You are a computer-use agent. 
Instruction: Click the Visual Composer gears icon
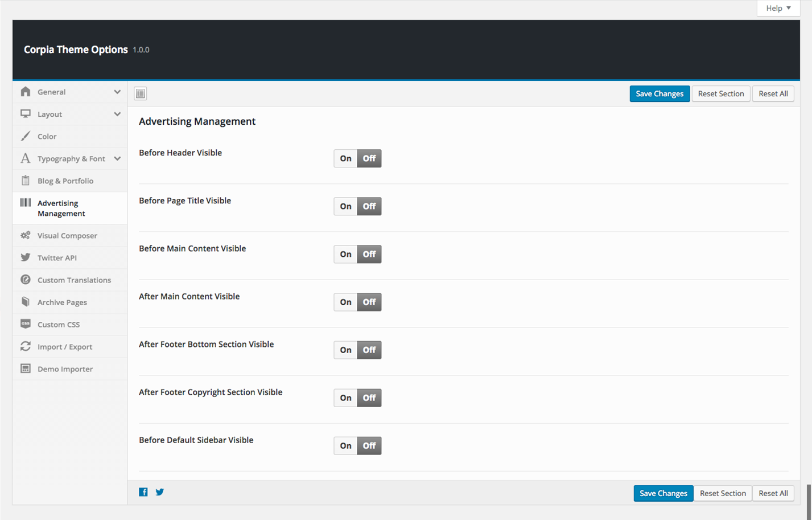[26, 235]
